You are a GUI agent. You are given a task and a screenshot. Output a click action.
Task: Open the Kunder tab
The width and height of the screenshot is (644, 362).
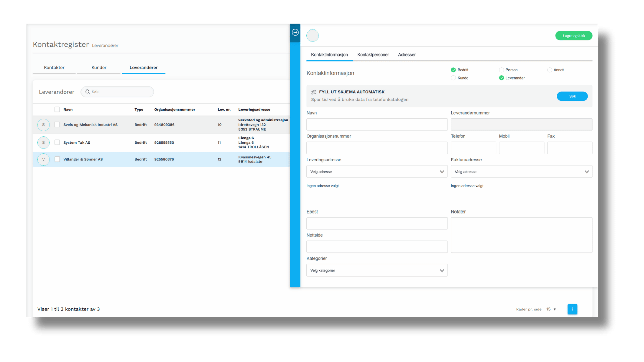(99, 68)
